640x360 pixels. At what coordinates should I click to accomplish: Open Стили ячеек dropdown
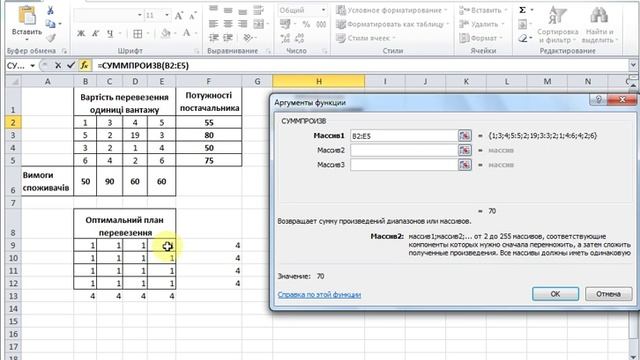coord(366,38)
